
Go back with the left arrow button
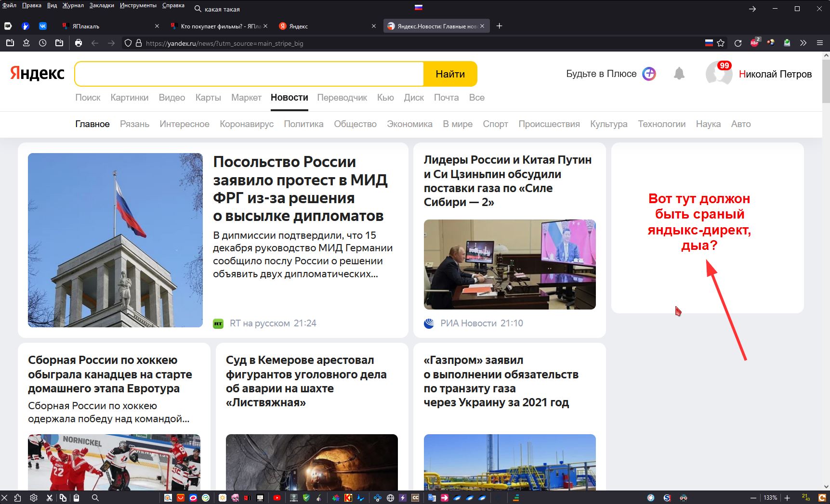click(x=95, y=43)
